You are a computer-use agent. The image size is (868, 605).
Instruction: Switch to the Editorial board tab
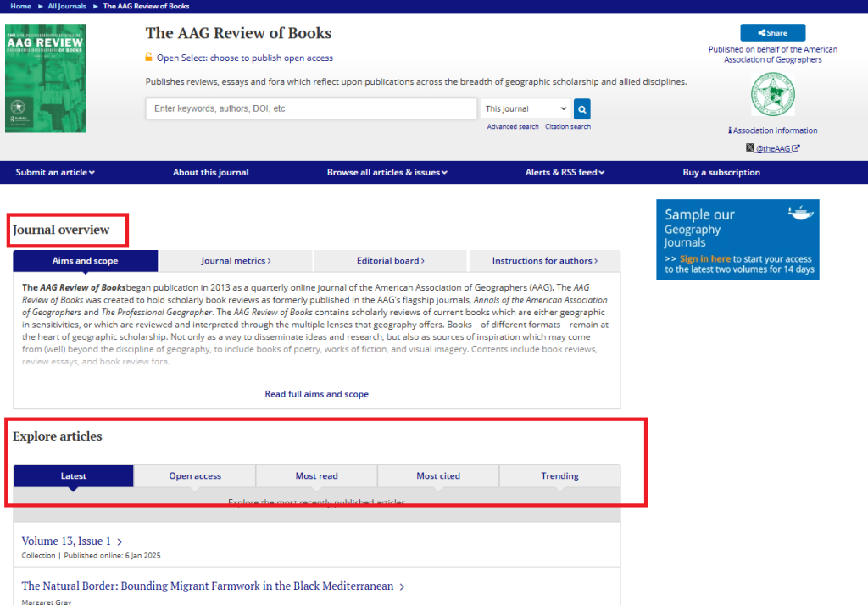point(390,261)
